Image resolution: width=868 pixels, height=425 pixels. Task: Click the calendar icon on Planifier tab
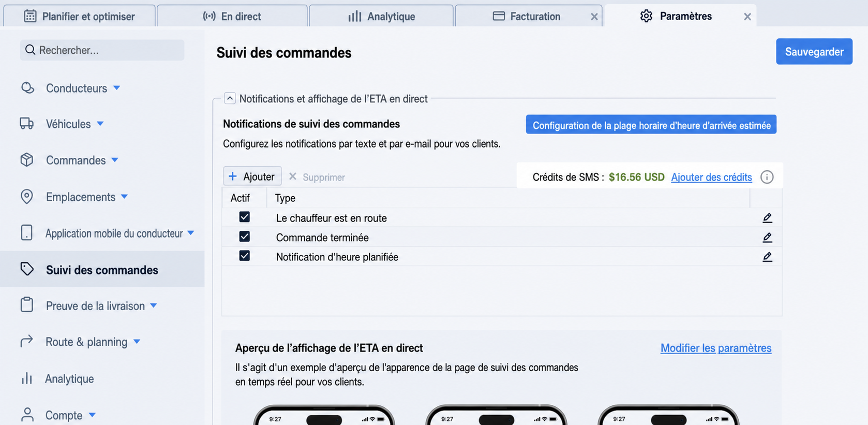tap(30, 16)
